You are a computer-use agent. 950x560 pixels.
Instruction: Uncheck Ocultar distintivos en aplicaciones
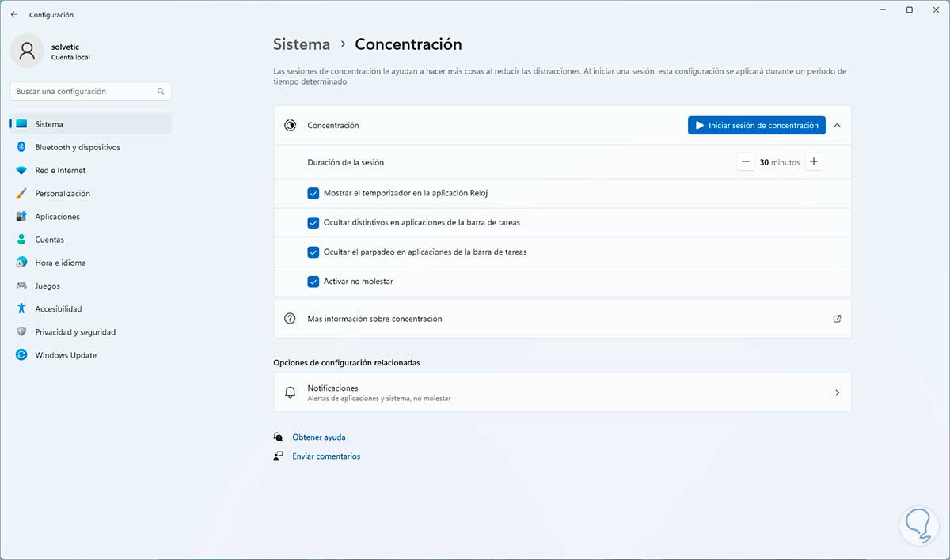(x=313, y=222)
